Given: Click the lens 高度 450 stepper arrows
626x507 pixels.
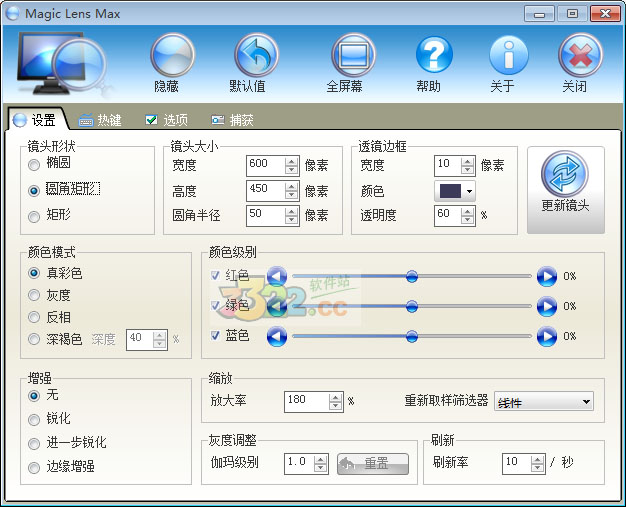Looking at the screenshot, I should pos(291,191).
